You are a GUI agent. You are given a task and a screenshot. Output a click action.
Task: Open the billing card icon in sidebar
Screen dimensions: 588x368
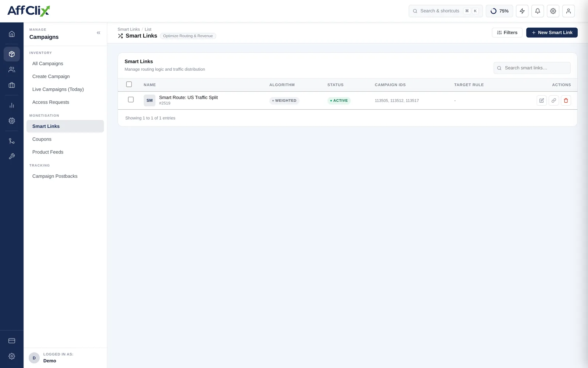(12, 341)
